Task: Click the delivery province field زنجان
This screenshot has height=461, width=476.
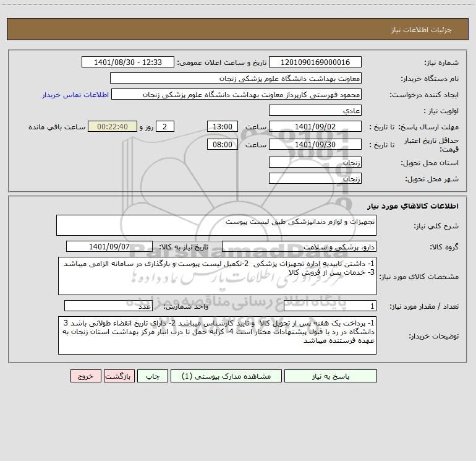Action: coord(315,162)
